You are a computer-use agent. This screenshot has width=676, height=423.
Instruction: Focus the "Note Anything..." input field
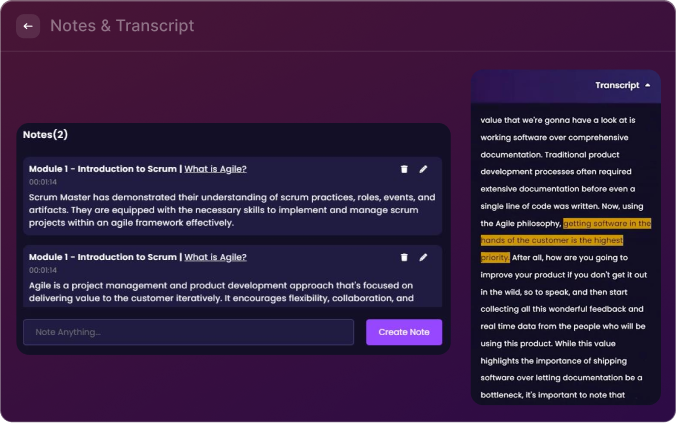(x=188, y=332)
